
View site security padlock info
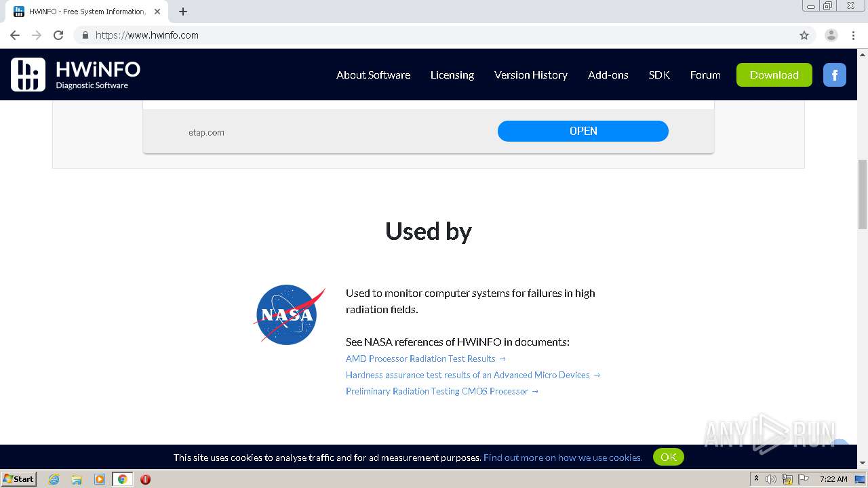[85, 35]
